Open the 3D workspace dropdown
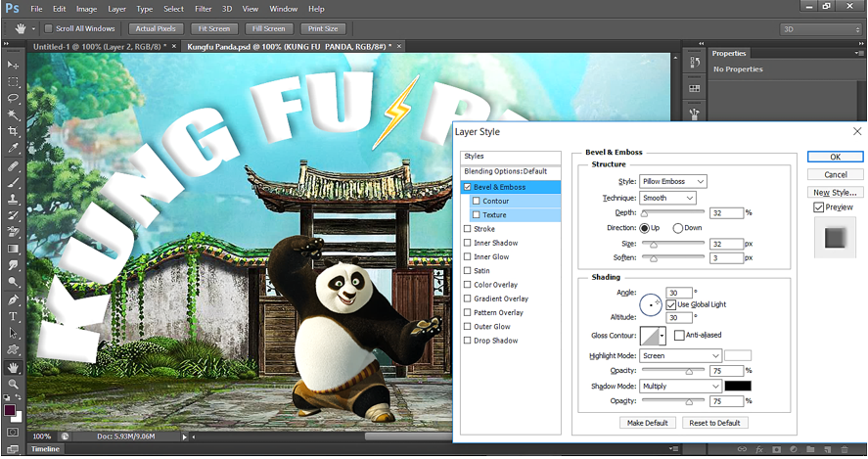This screenshot has height=459, width=868. (x=820, y=29)
